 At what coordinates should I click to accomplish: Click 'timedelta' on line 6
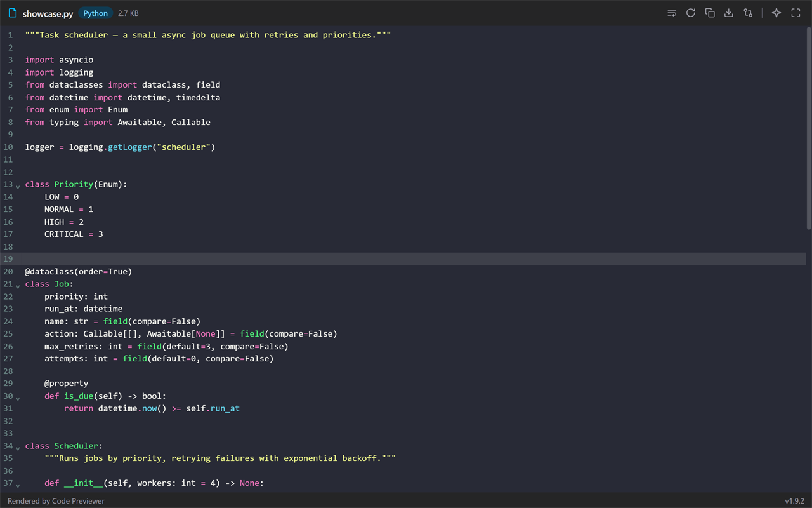199,97
